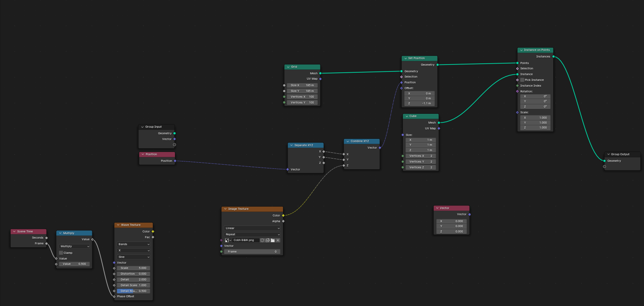Collapse the Grid node using its chevron
This screenshot has width=644, height=306.
click(288, 67)
